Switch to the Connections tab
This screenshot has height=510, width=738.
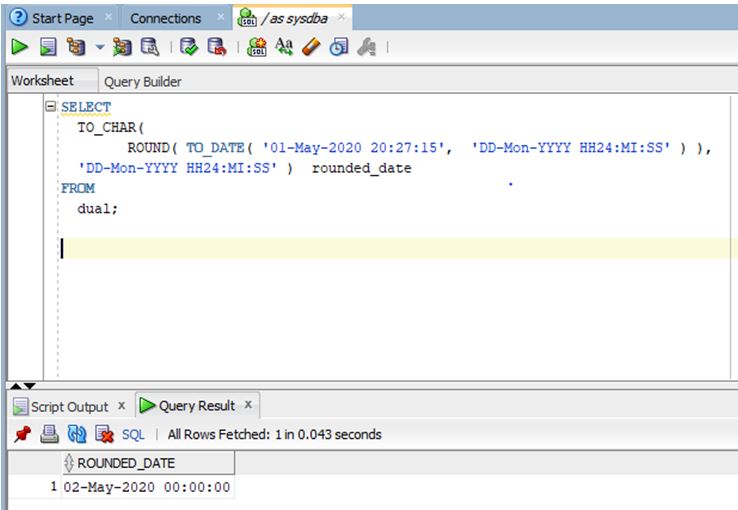click(x=166, y=18)
